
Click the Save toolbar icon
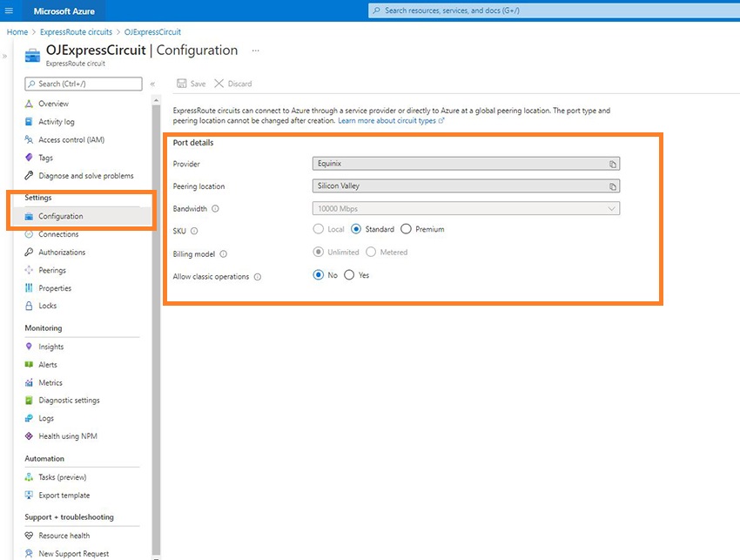[182, 84]
